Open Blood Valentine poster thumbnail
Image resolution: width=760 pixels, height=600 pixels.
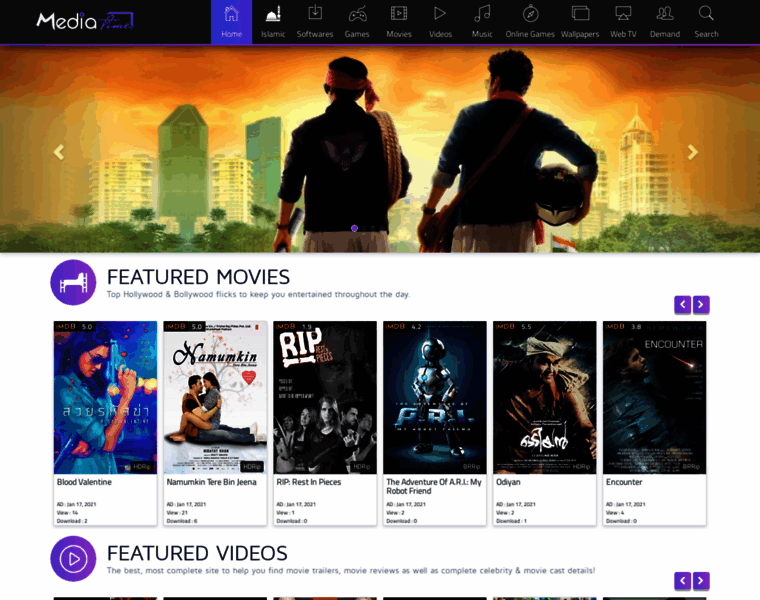click(x=105, y=397)
